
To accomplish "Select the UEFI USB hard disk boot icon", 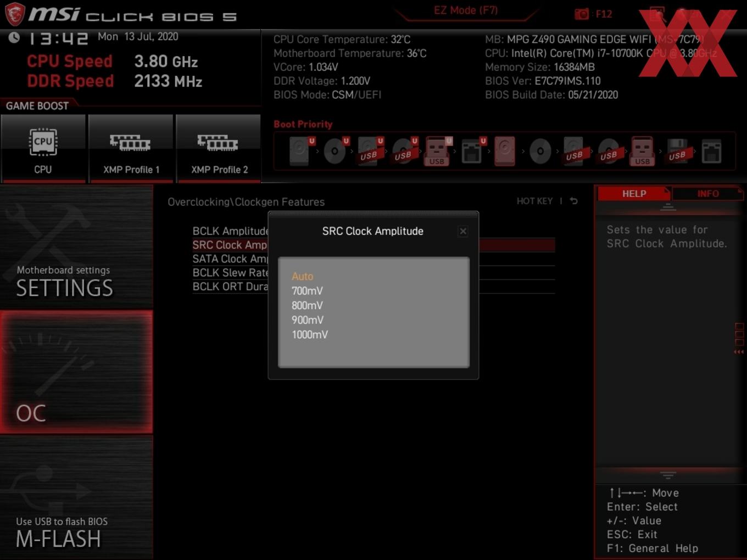I will (369, 151).
